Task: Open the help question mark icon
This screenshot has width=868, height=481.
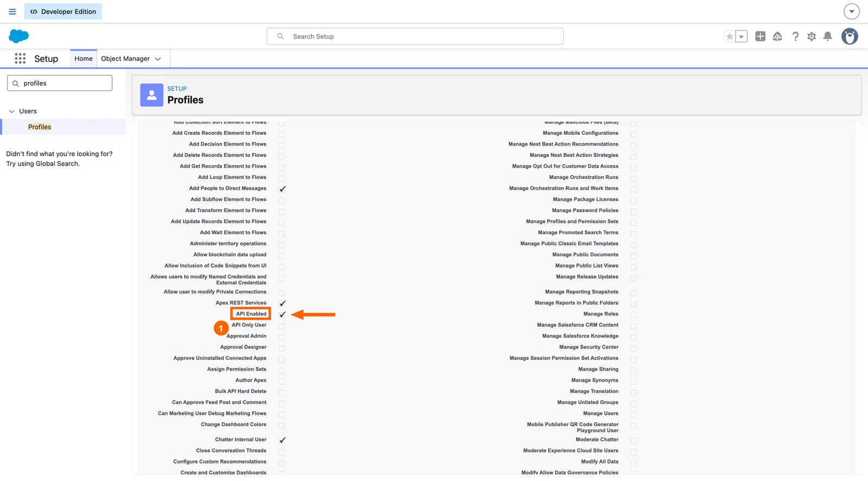Action: (x=795, y=36)
